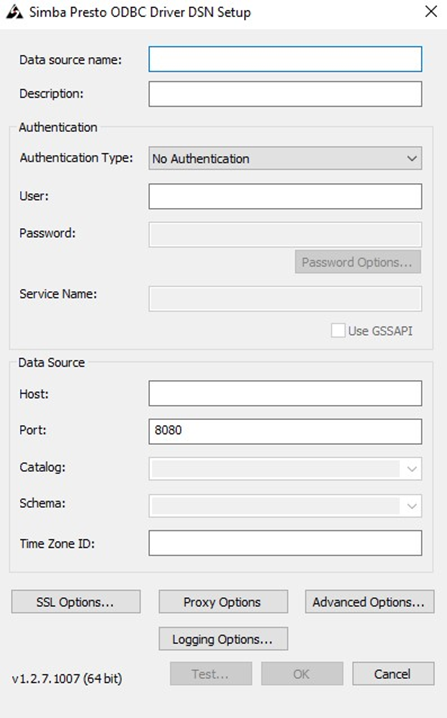Click the OK button
The image size is (447, 718).
coord(302,674)
